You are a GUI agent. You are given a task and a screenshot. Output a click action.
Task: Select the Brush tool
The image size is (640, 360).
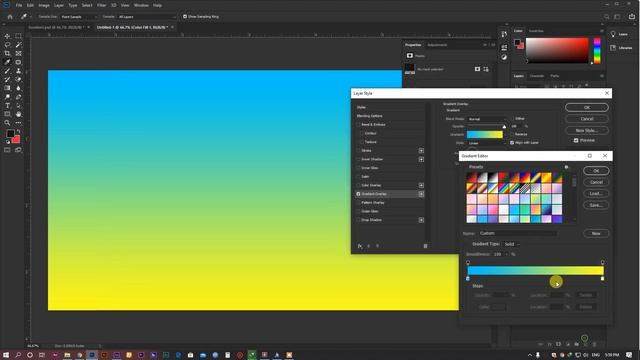pyautogui.click(x=7, y=71)
